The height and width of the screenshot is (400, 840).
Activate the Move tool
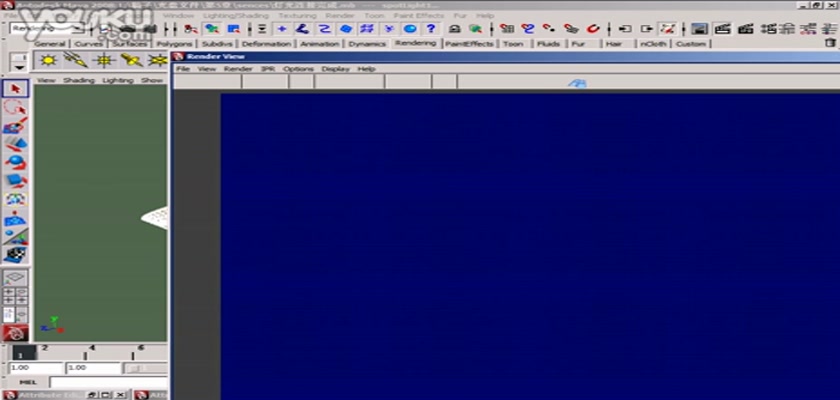click(x=16, y=144)
